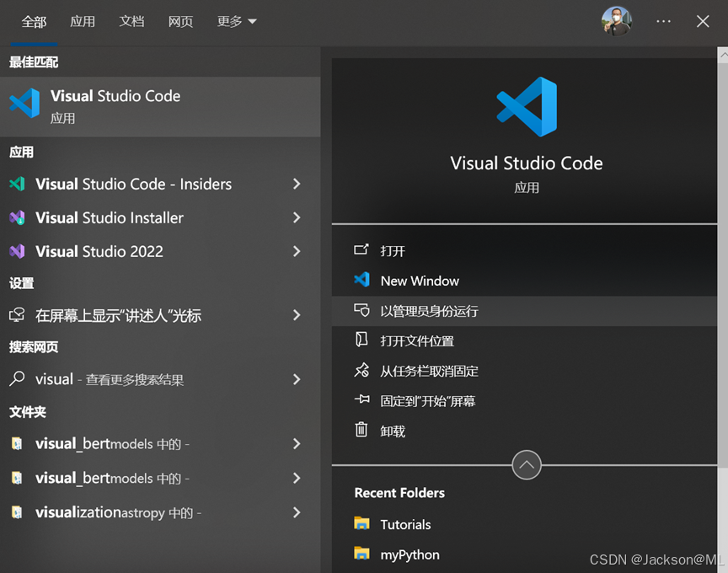Select 打开 to launch the app
The width and height of the screenshot is (728, 573).
(x=525, y=251)
